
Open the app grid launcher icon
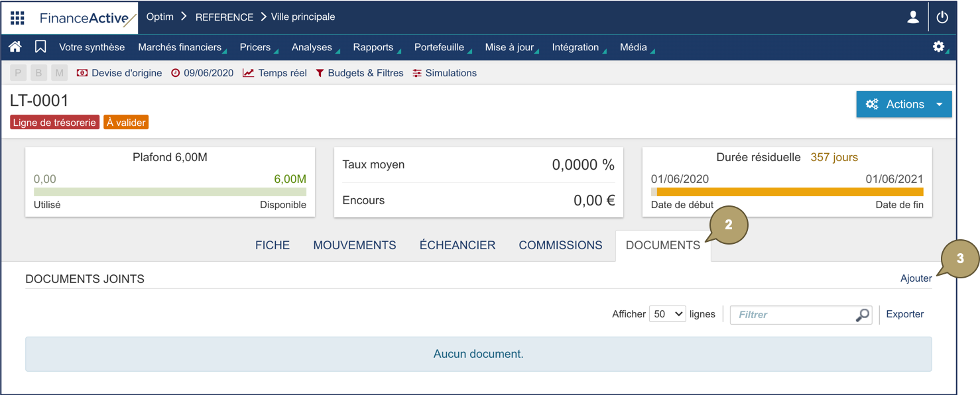17,17
